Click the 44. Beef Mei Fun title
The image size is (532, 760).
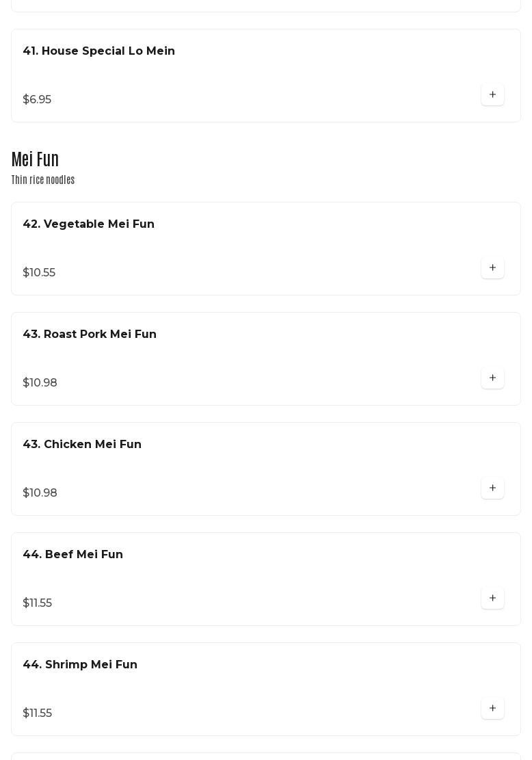coord(72,555)
